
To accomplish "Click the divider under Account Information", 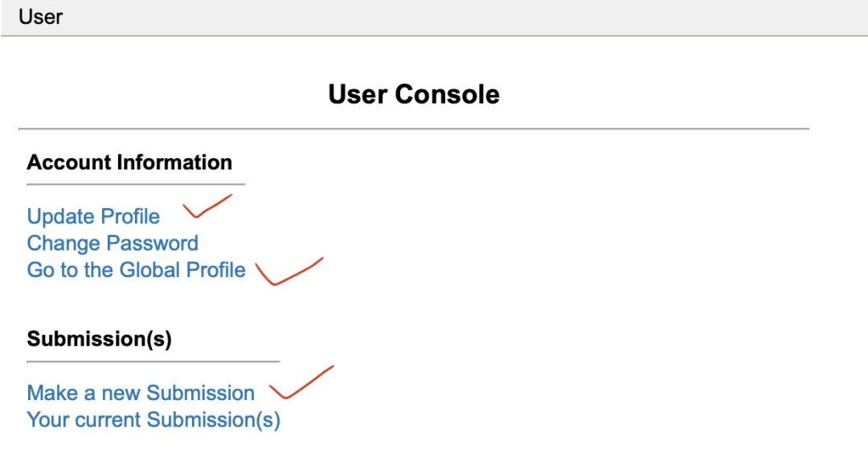I will (136, 185).
